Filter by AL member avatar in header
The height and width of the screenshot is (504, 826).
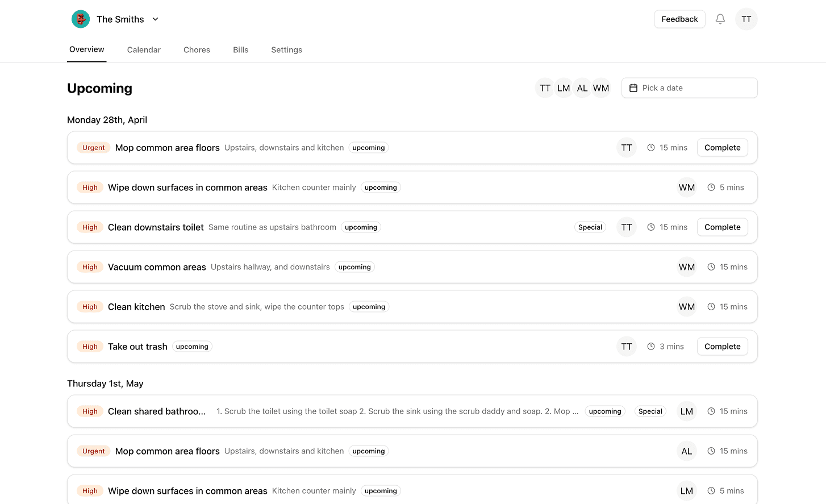[x=582, y=88]
